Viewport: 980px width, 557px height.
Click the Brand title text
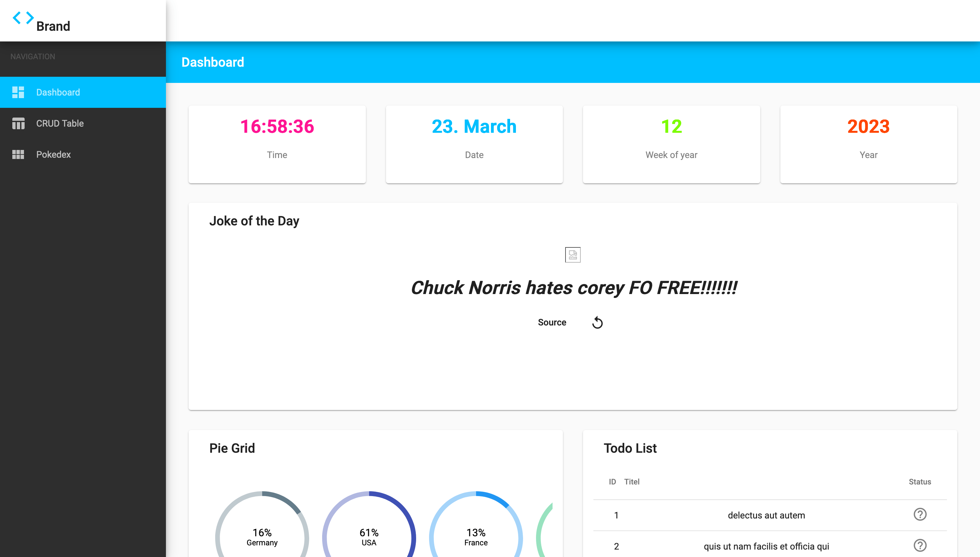pyautogui.click(x=53, y=27)
